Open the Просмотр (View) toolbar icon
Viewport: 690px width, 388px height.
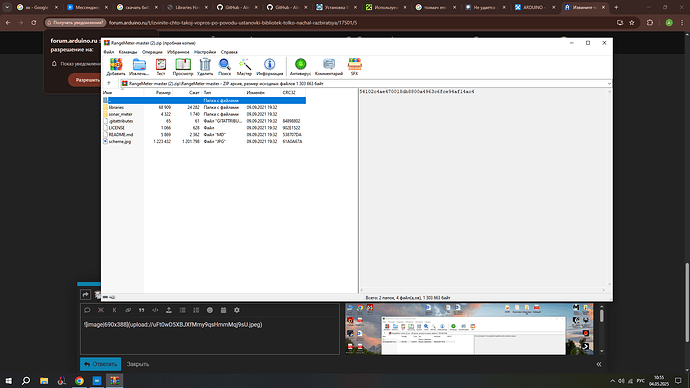(x=183, y=67)
